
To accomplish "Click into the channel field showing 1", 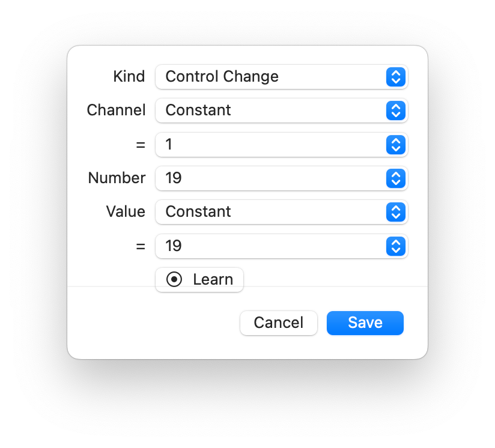I will [x=270, y=145].
